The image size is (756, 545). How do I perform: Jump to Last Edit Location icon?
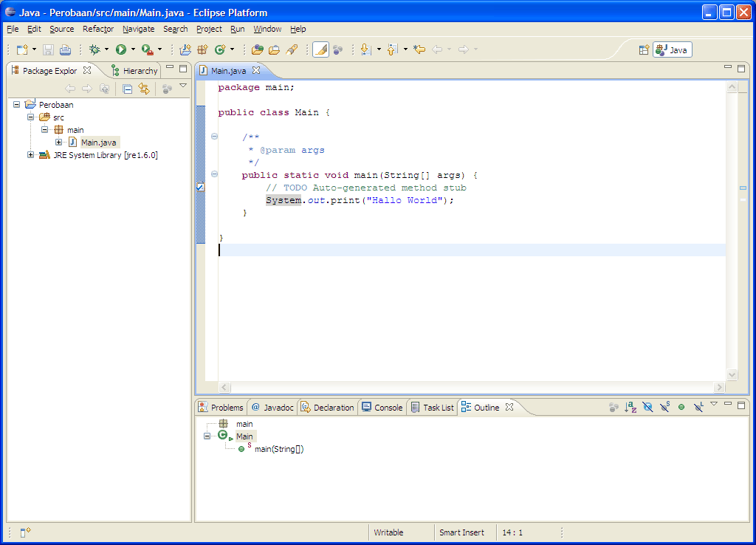coord(419,49)
